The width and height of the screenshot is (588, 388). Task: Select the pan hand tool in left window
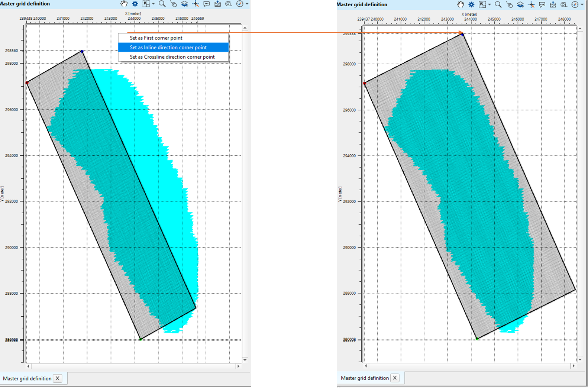(124, 4)
